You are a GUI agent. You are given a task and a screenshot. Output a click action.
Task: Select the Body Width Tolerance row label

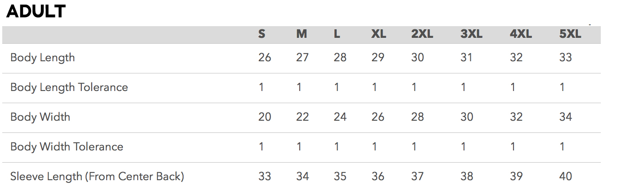67,147
